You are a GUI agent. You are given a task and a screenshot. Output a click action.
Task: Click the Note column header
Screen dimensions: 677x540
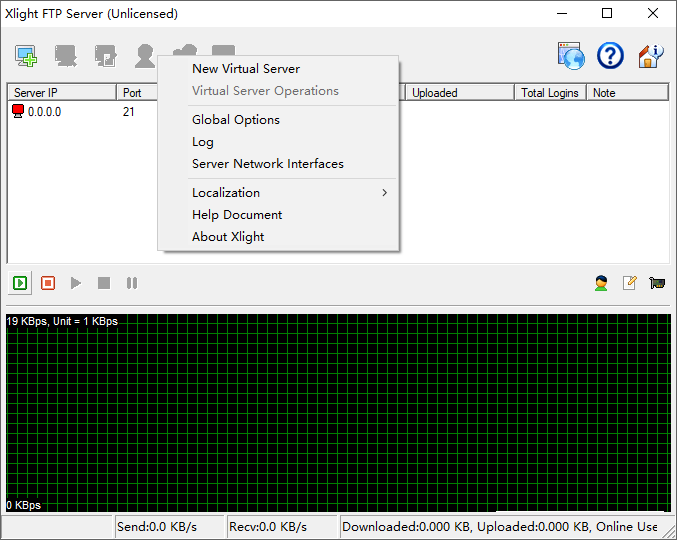[x=627, y=93]
